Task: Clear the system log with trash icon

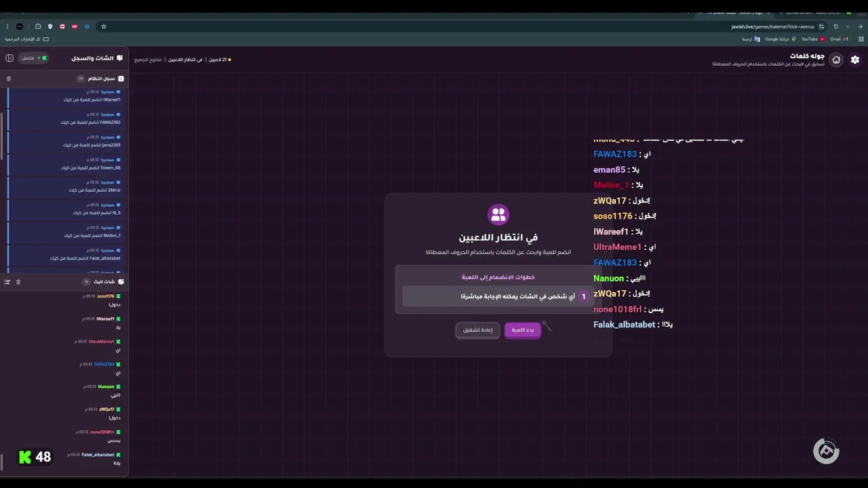Action: (x=9, y=79)
